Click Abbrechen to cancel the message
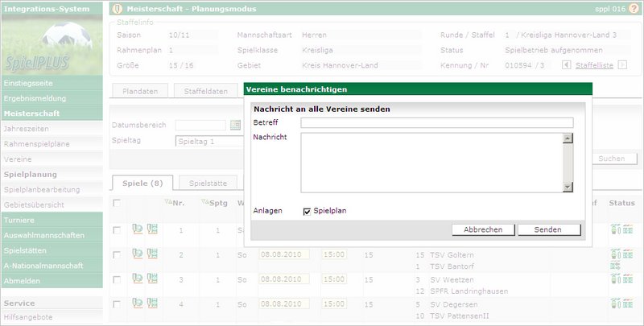The height and width of the screenshot is (326, 644). (483, 229)
